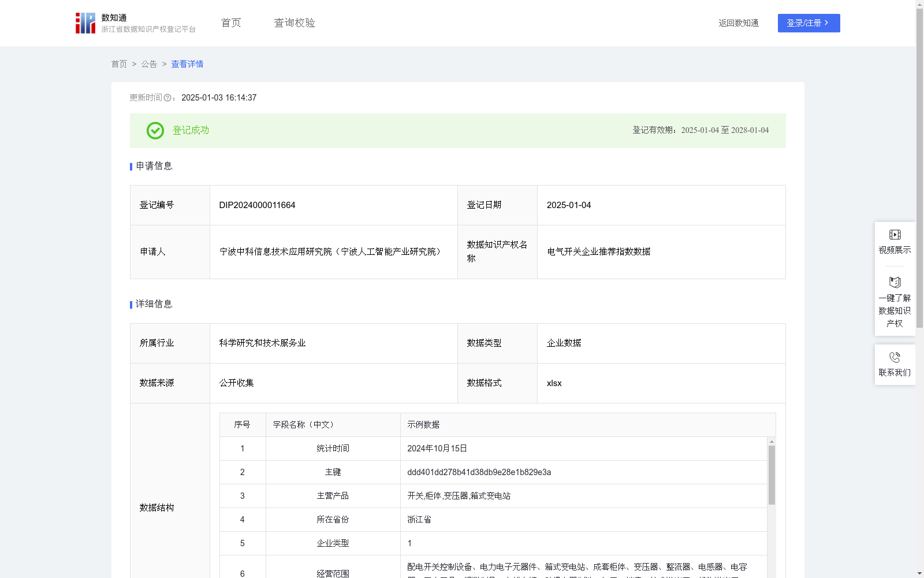This screenshot has width=924, height=578.
Task: Open the 查询校验 navigation menu
Action: [295, 23]
